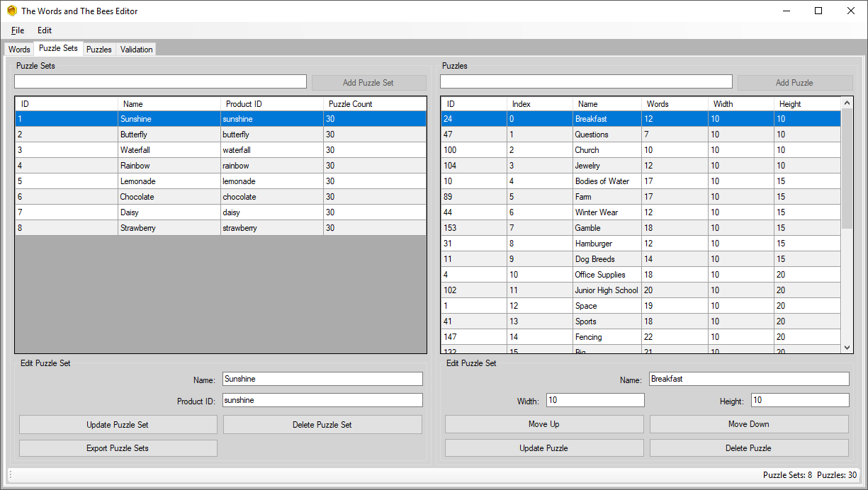Select the Hamburger puzzle row
This screenshot has height=490, width=868.
pyautogui.click(x=641, y=244)
